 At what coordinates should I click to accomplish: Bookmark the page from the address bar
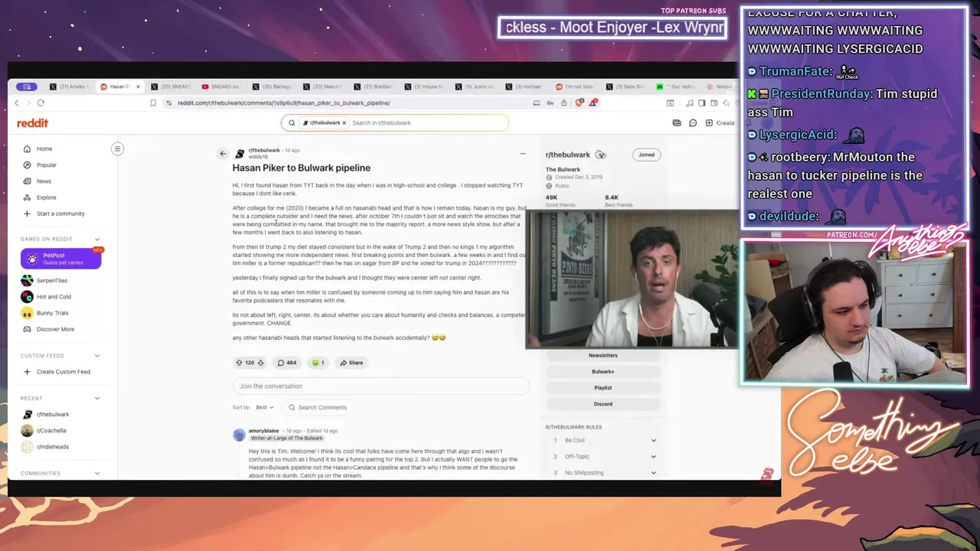(153, 103)
